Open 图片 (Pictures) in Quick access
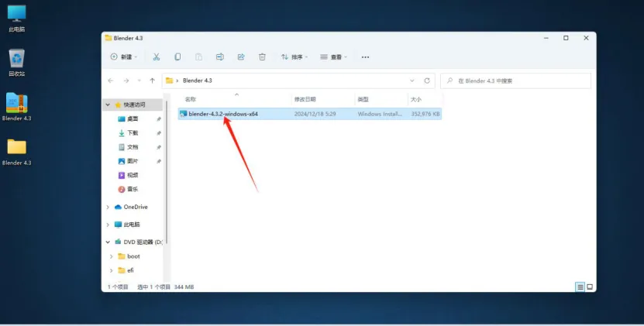 pos(133,161)
